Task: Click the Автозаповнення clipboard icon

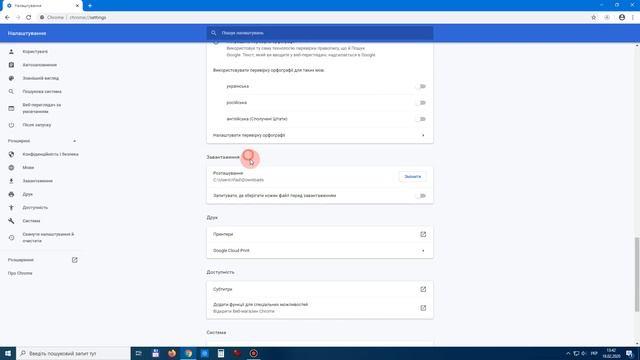Action: (11, 65)
